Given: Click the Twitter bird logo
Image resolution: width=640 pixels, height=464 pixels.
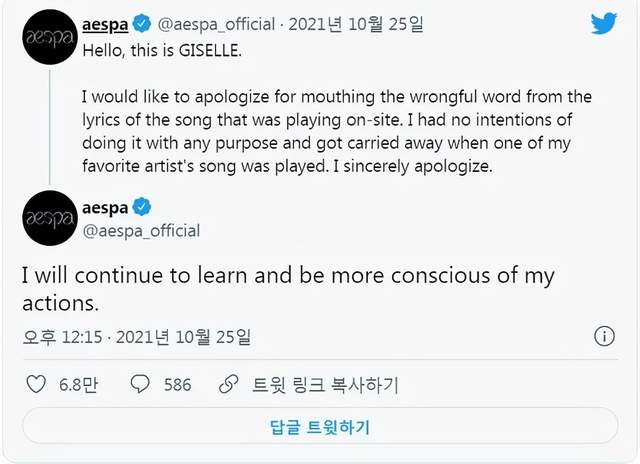Looking at the screenshot, I should pyautogui.click(x=604, y=23).
